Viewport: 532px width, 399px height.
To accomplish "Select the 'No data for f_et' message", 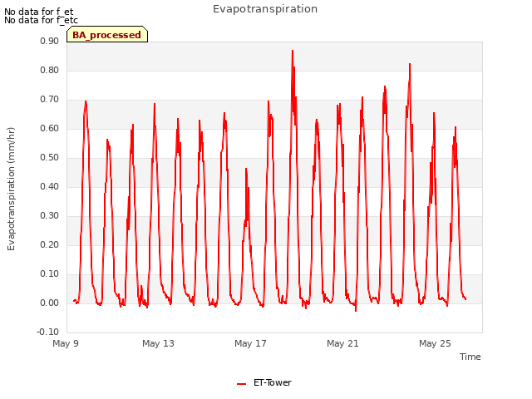I will click(39, 12).
